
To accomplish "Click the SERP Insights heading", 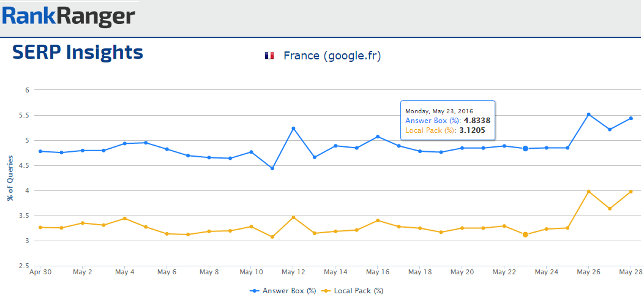I will [78, 53].
